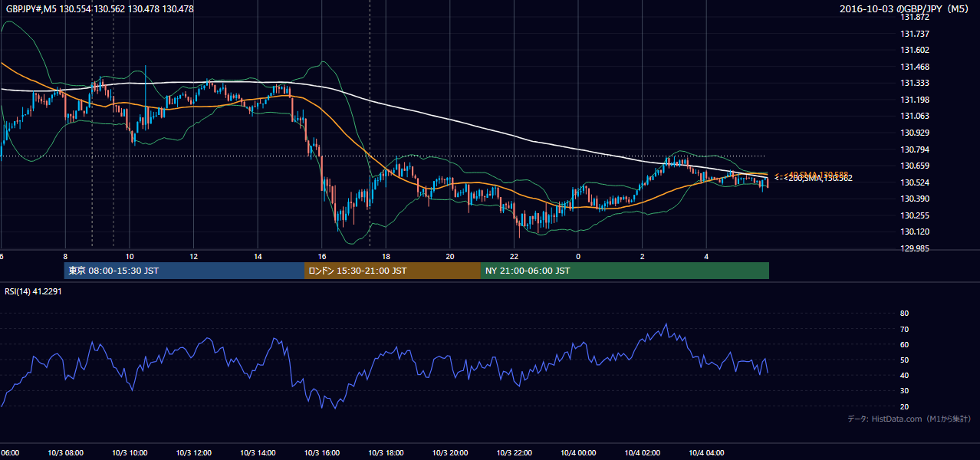Click RSI axis level 20

[x=904, y=406]
